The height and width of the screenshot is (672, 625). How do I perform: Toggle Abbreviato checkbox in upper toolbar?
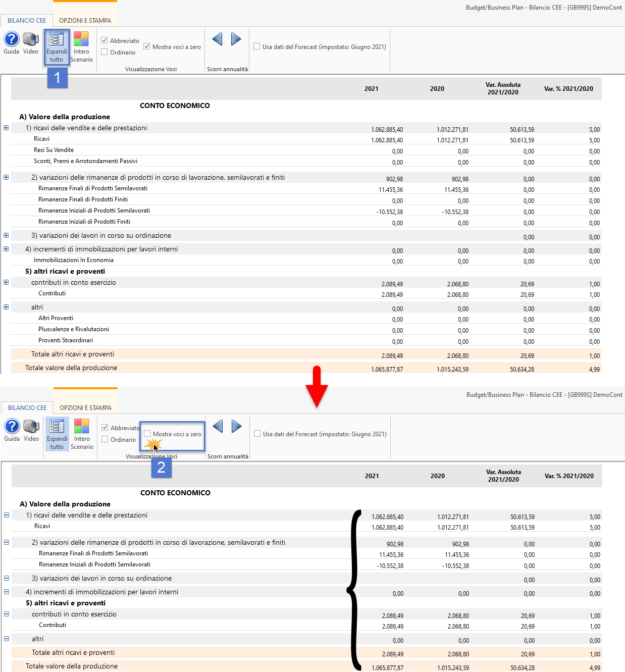[105, 40]
